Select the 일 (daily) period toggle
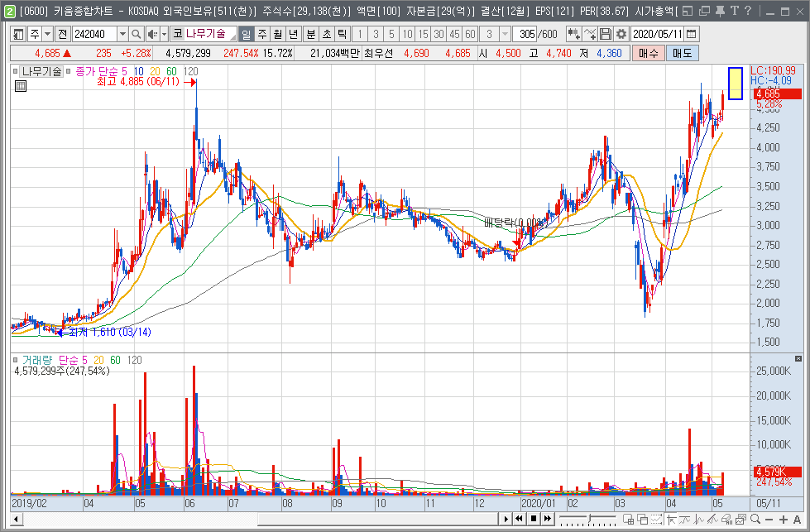 point(247,34)
